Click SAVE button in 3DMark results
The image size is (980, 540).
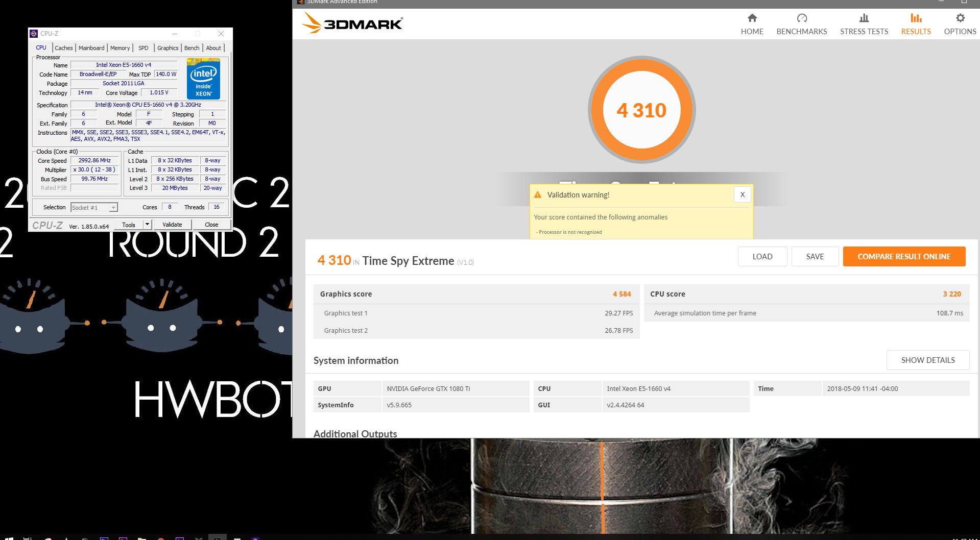coord(815,257)
